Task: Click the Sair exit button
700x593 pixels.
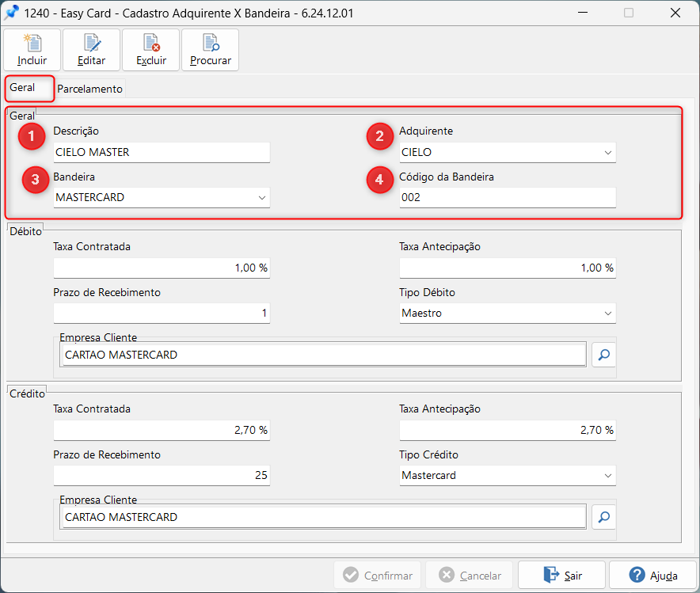Action: pos(562,575)
